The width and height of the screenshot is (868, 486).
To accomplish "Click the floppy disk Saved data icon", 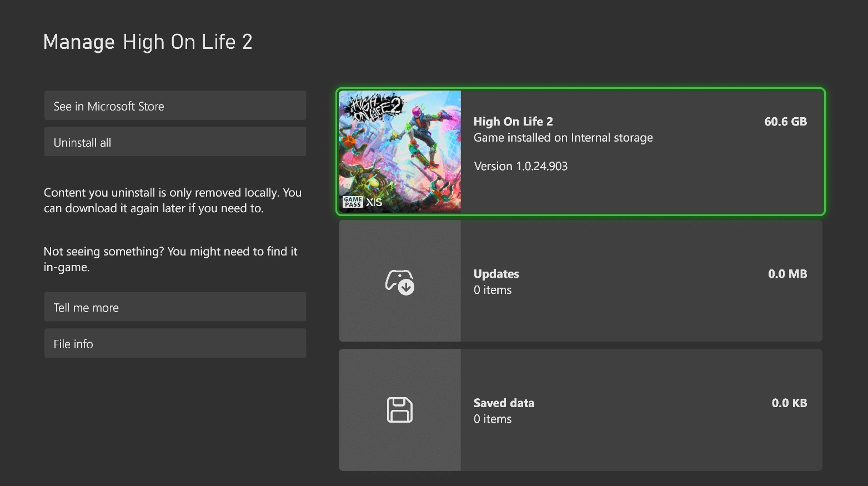I will pyautogui.click(x=399, y=410).
